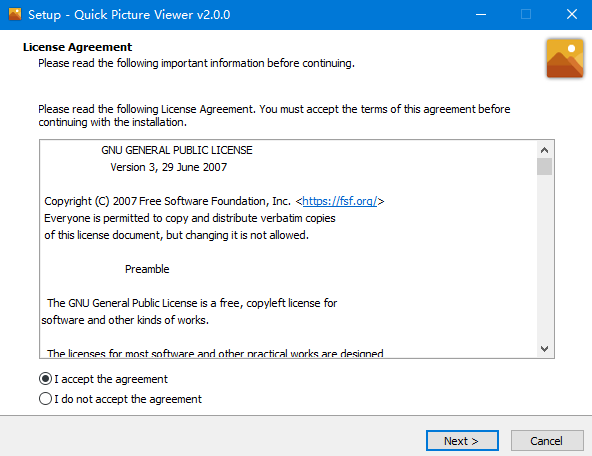Viewport: 592px width, 456px height.
Task: Select "I accept the agreement" radio button
Action: tap(45, 379)
